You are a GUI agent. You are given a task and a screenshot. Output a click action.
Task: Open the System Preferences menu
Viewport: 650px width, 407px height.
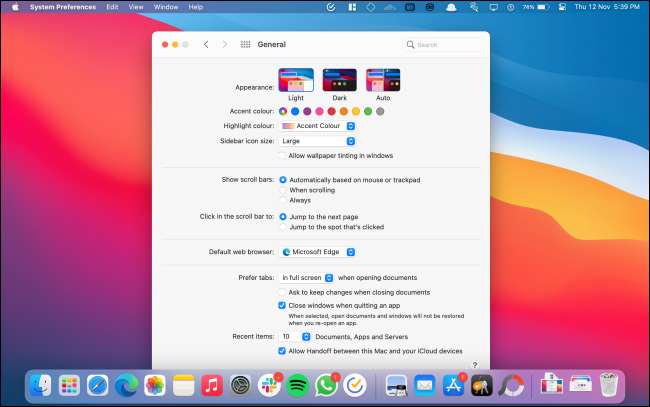point(63,7)
